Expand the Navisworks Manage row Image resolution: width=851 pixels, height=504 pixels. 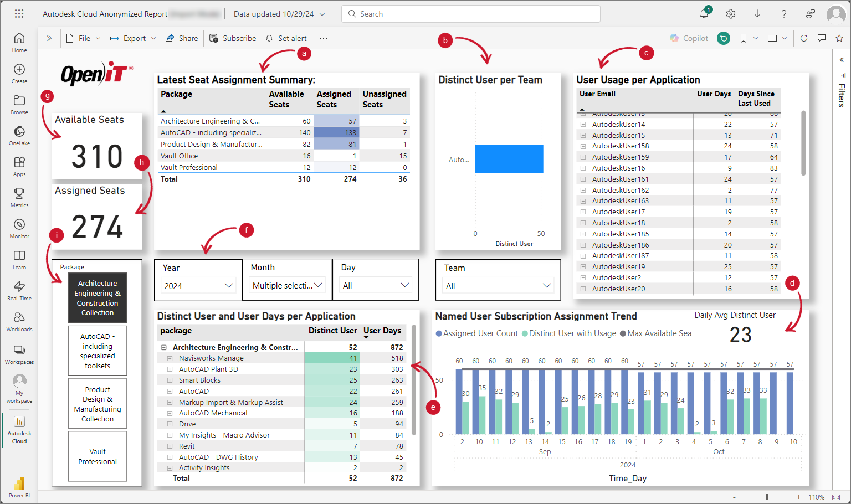pos(170,358)
